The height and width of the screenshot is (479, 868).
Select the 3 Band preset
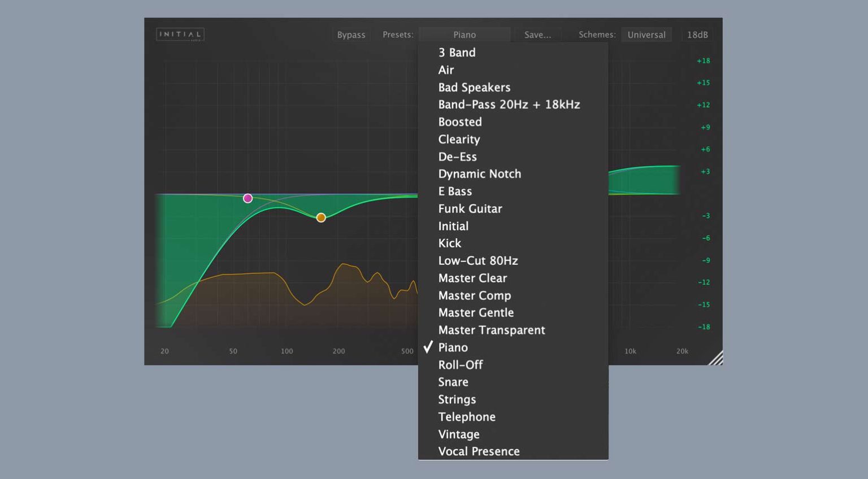(x=457, y=52)
